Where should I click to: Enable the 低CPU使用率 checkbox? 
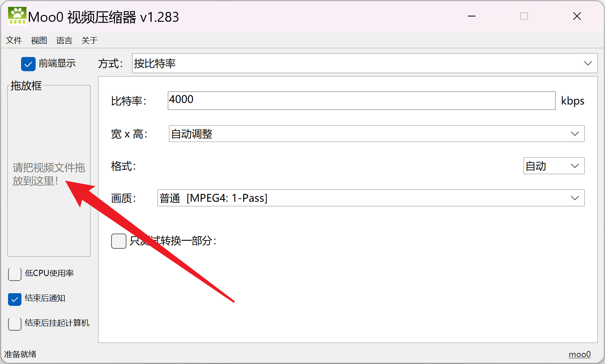(15, 274)
